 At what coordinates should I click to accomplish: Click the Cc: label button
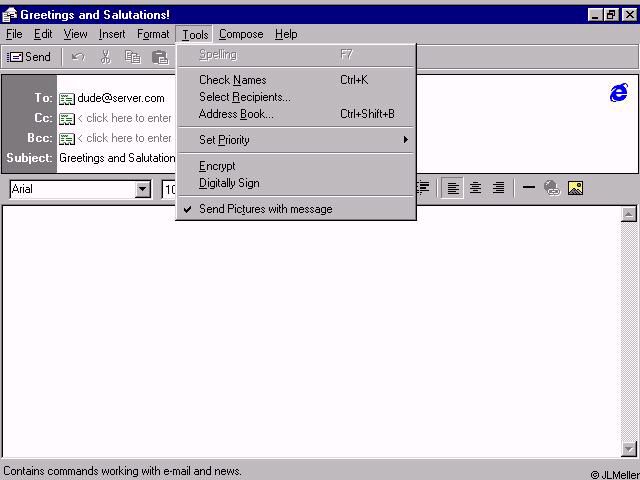point(43,118)
